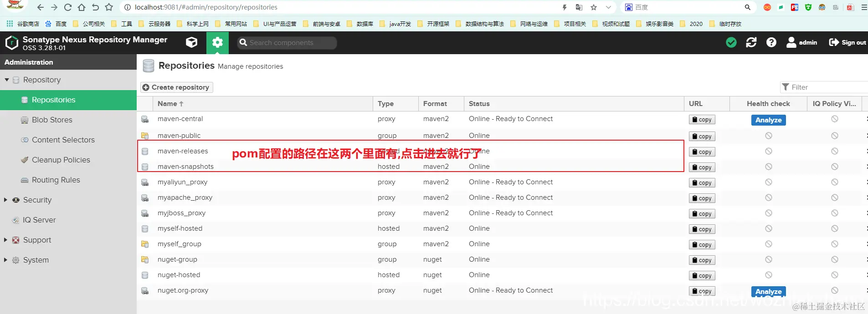The image size is (868, 314).
Task: Open the maven-releases repository row
Action: pyautogui.click(x=502, y=151)
